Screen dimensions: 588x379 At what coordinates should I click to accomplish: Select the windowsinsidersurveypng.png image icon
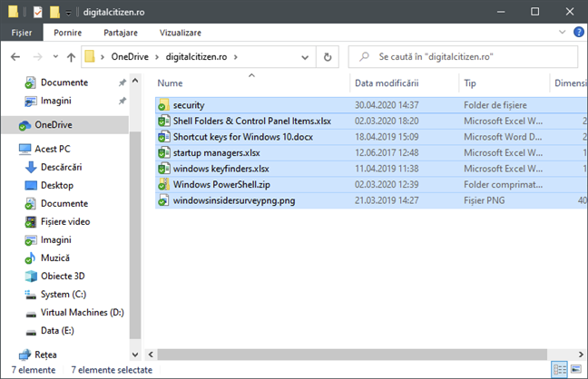pyautogui.click(x=163, y=200)
